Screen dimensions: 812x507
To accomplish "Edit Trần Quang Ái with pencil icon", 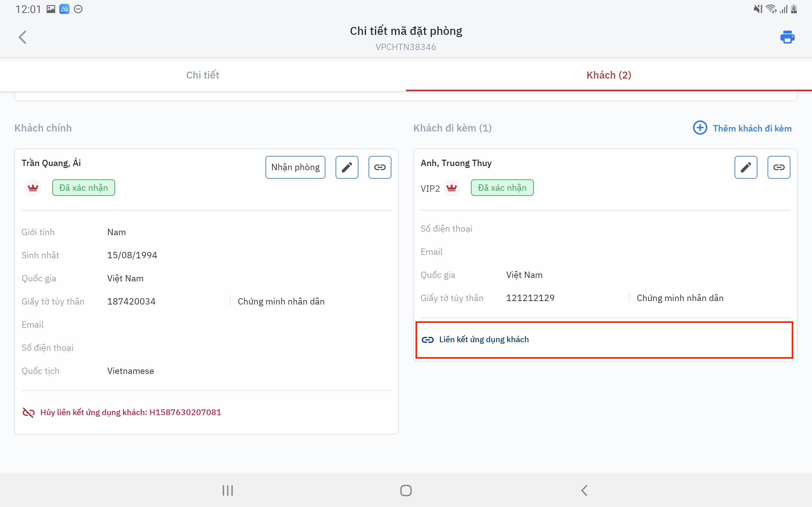I will (x=347, y=167).
